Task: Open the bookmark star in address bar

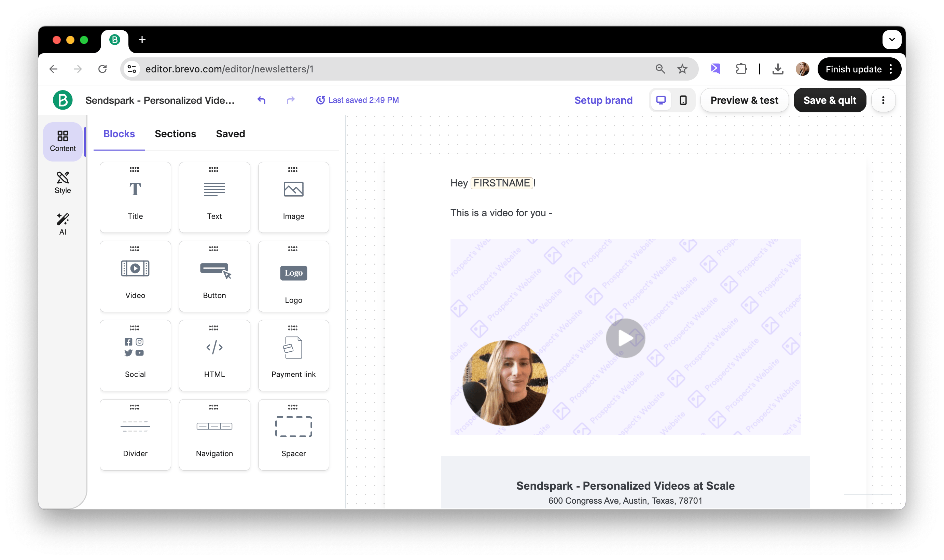Action: (x=682, y=69)
